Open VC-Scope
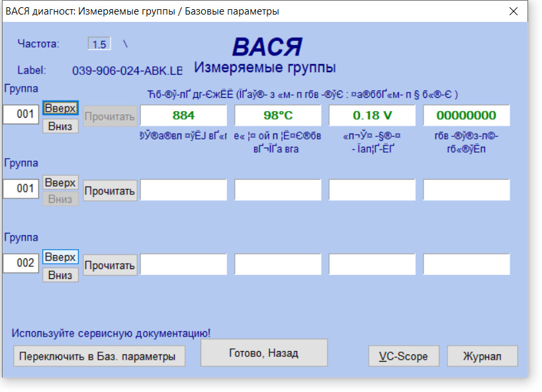Viewport: 542px width, 392px height. point(404,356)
